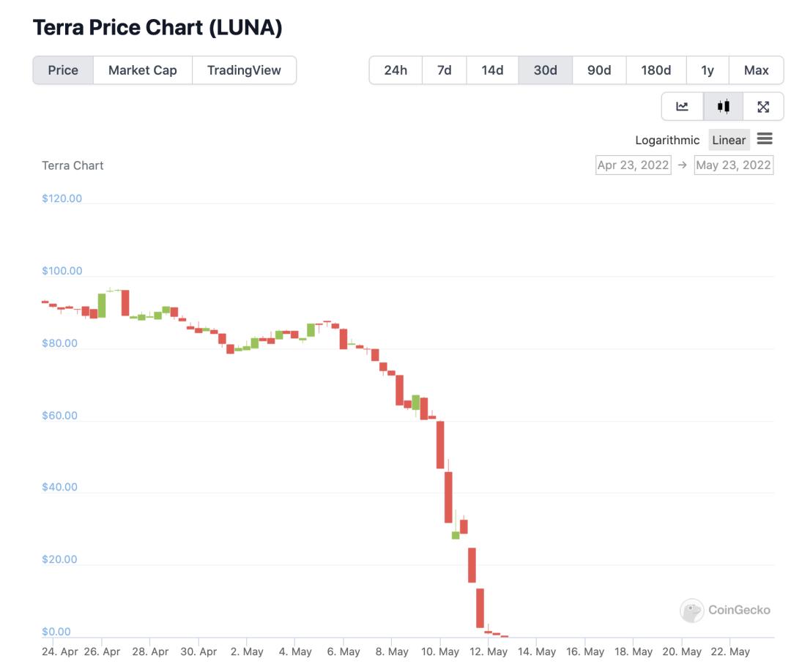Image resolution: width=791 pixels, height=672 pixels.
Task: Open the chart hamburger menu
Action: click(765, 138)
